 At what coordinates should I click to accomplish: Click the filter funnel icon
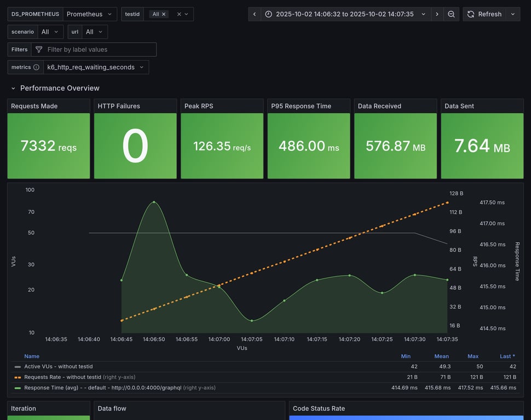click(39, 50)
